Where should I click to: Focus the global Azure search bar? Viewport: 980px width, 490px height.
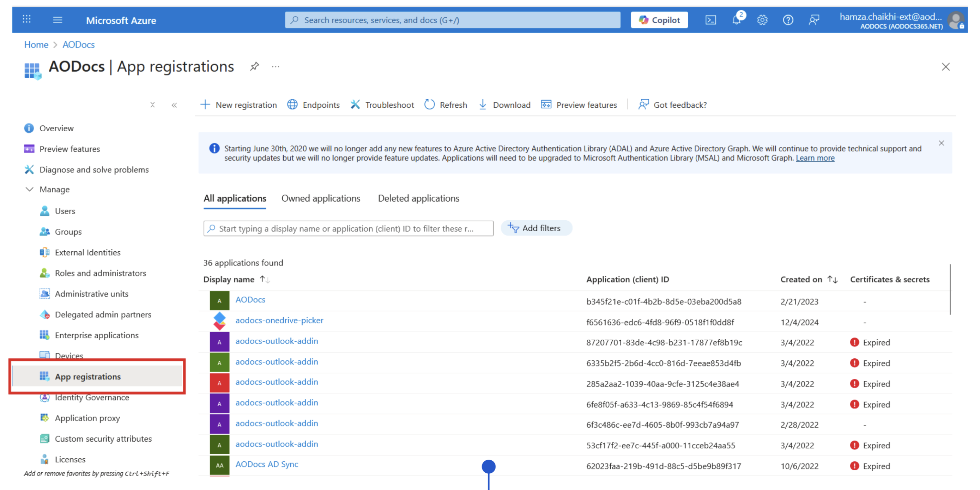click(452, 20)
